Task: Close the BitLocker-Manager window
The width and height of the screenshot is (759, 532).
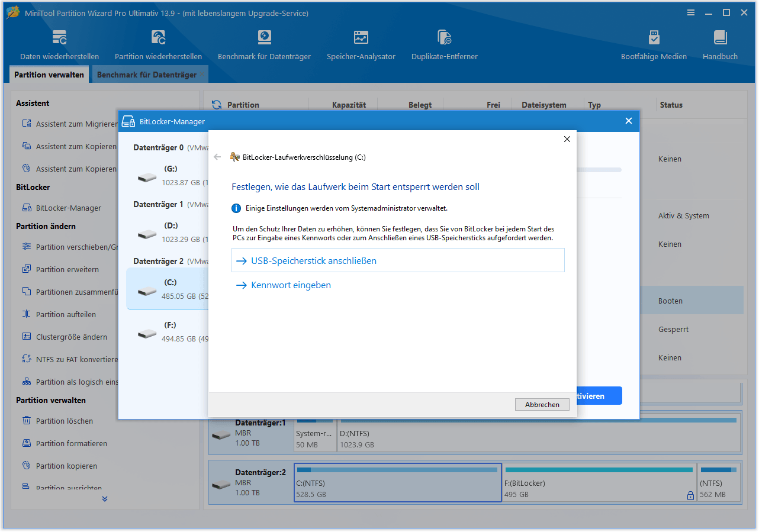Action: [629, 121]
